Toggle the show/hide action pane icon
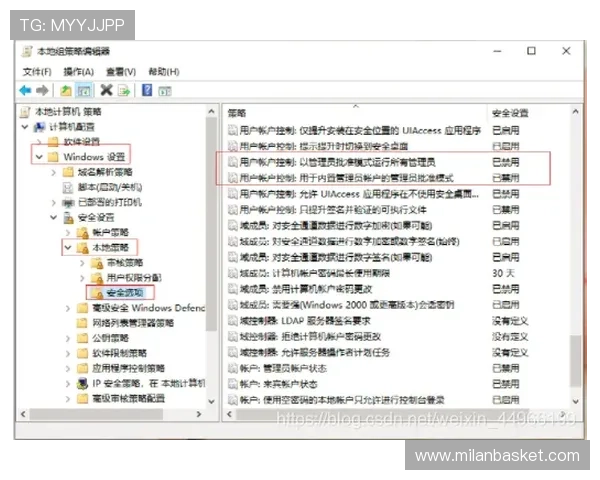This screenshot has height=480, width=600. 165,91
